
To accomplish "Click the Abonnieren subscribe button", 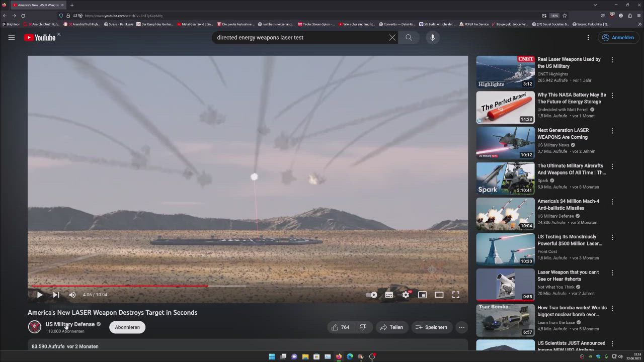I will [127, 327].
